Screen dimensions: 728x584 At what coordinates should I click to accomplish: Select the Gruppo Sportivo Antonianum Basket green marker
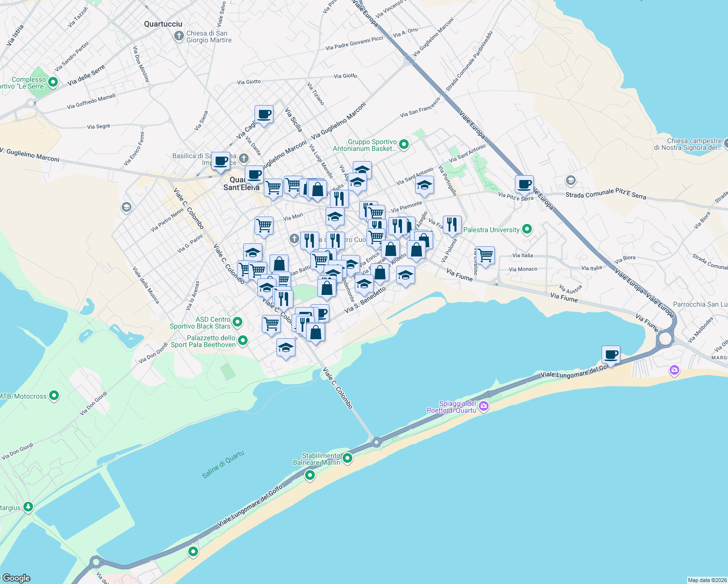point(403,145)
